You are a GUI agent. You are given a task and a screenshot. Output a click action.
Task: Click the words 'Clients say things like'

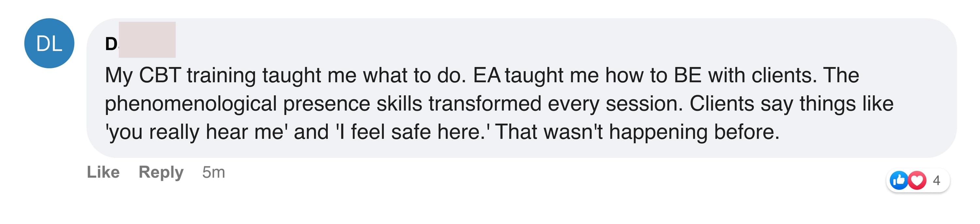(791, 104)
